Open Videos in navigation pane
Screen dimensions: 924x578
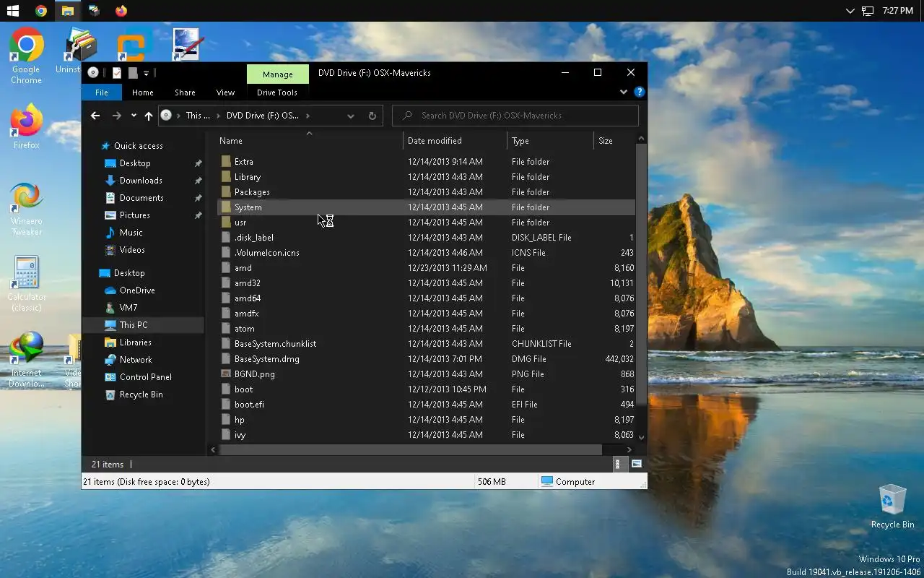(132, 250)
